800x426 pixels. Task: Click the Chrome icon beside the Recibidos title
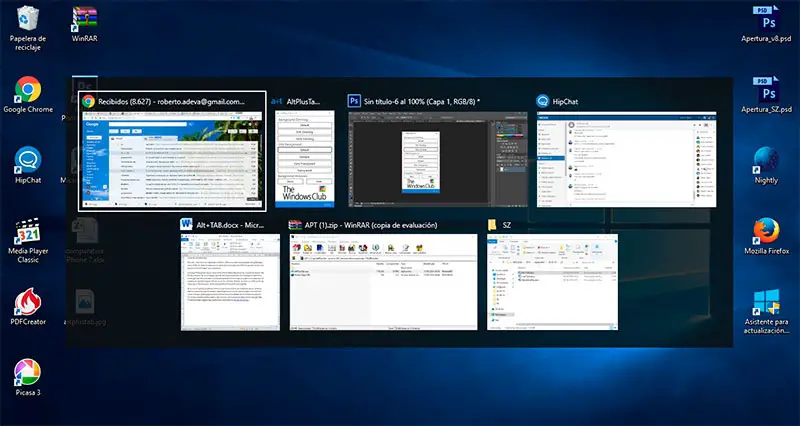[89, 101]
